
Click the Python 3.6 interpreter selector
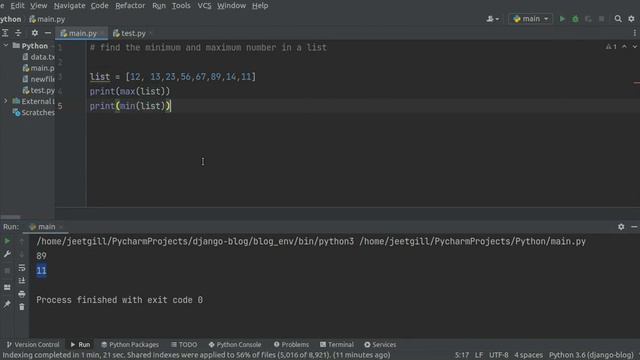(x=591, y=355)
